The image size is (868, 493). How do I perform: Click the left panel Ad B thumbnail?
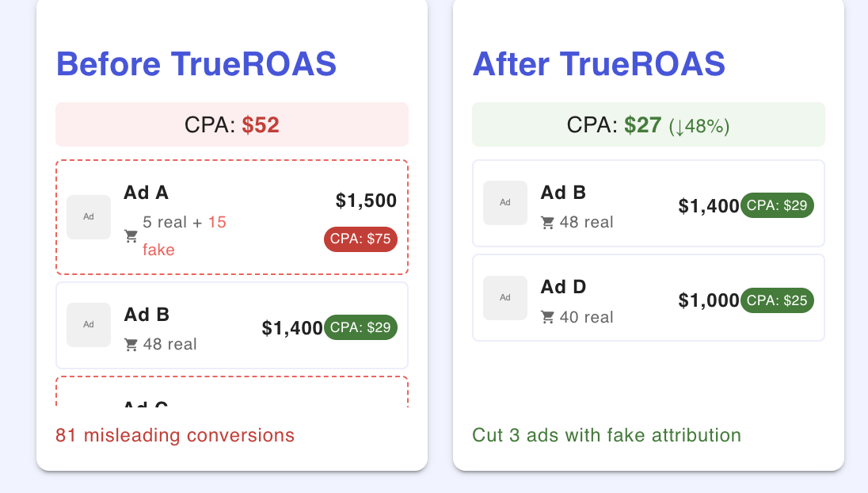click(x=89, y=325)
